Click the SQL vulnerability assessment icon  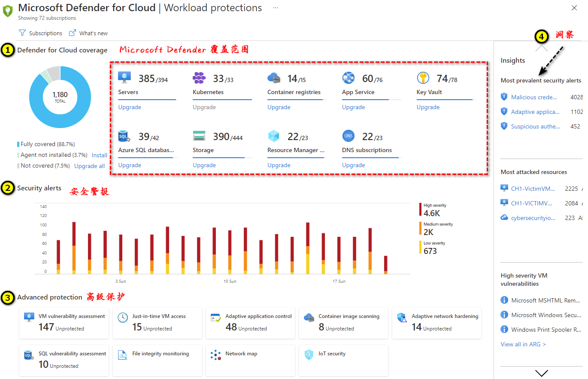(29, 355)
